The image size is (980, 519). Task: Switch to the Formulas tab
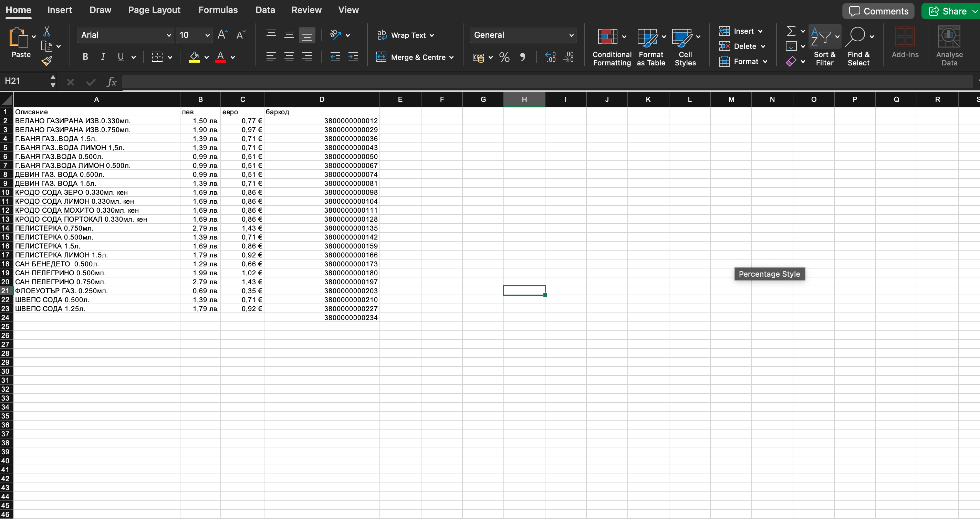tap(218, 10)
